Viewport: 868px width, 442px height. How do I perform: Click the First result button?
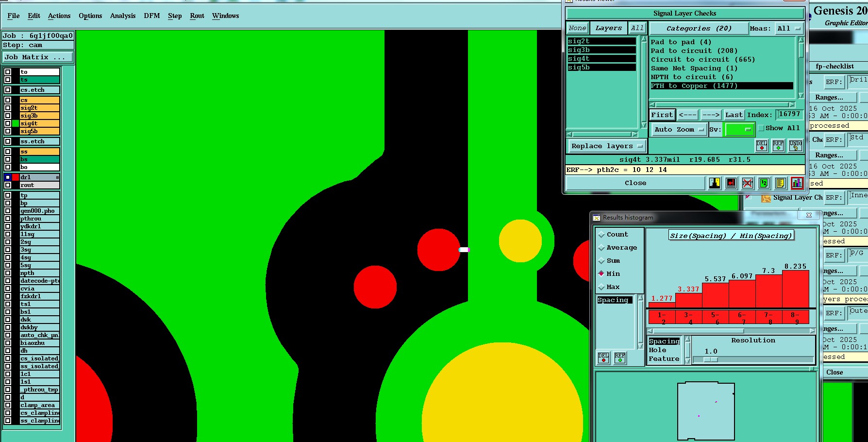[662, 115]
